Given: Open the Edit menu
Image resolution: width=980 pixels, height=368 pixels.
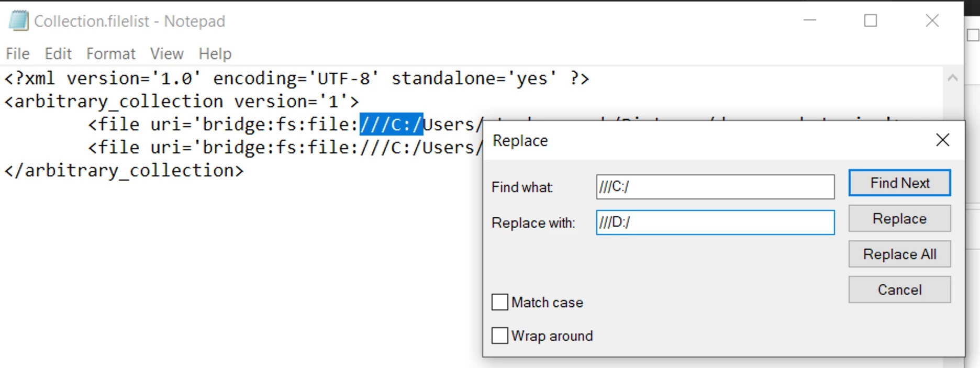Looking at the screenshot, I should coord(58,53).
